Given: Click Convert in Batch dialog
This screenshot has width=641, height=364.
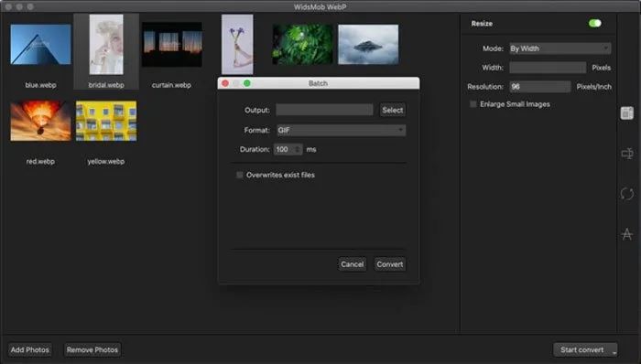Looking at the screenshot, I should pos(390,264).
